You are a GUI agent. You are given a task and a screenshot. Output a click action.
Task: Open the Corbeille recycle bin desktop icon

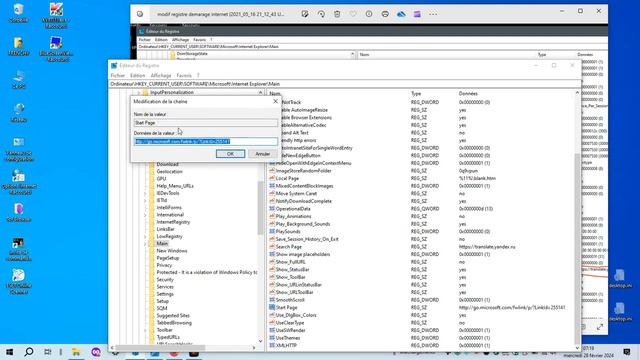[x=18, y=12]
